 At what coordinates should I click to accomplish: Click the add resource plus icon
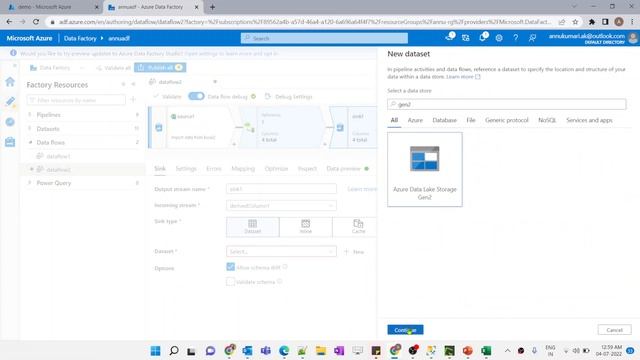(133, 99)
